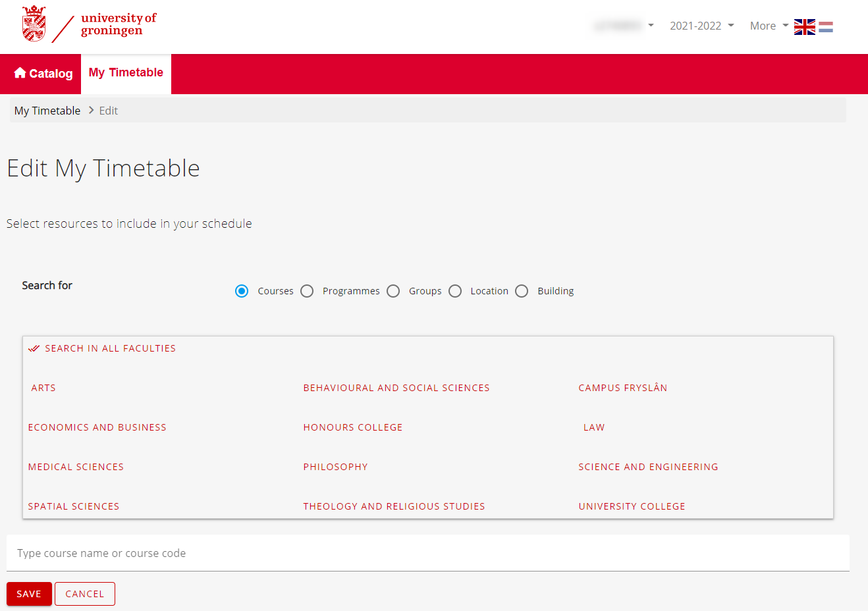Select the MEDICAL SCIENCES faculty
868x611 pixels.
pos(76,467)
